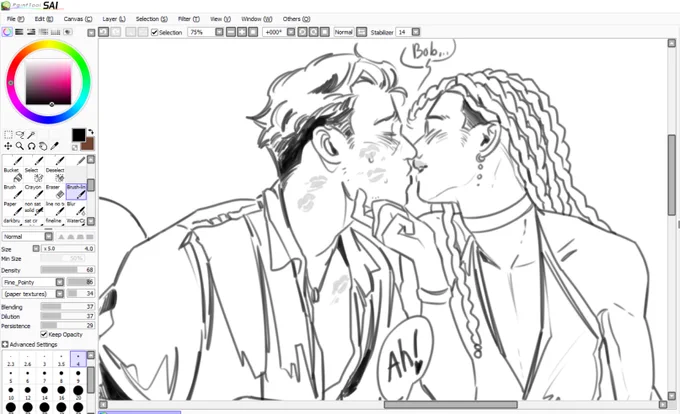This screenshot has width=680, height=414.
Task: Open the Canvas menu
Action: [78, 19]
